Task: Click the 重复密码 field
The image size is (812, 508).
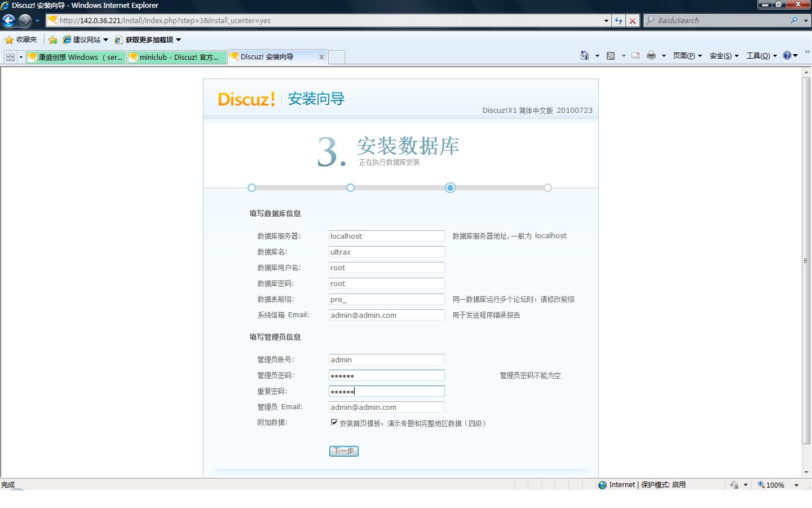Action: tap(387, 391)
